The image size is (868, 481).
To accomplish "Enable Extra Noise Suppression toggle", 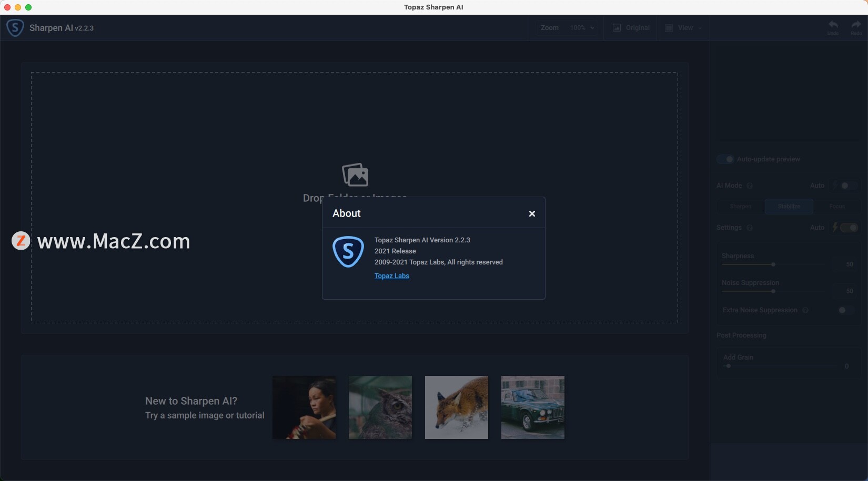I will [845, 310].
